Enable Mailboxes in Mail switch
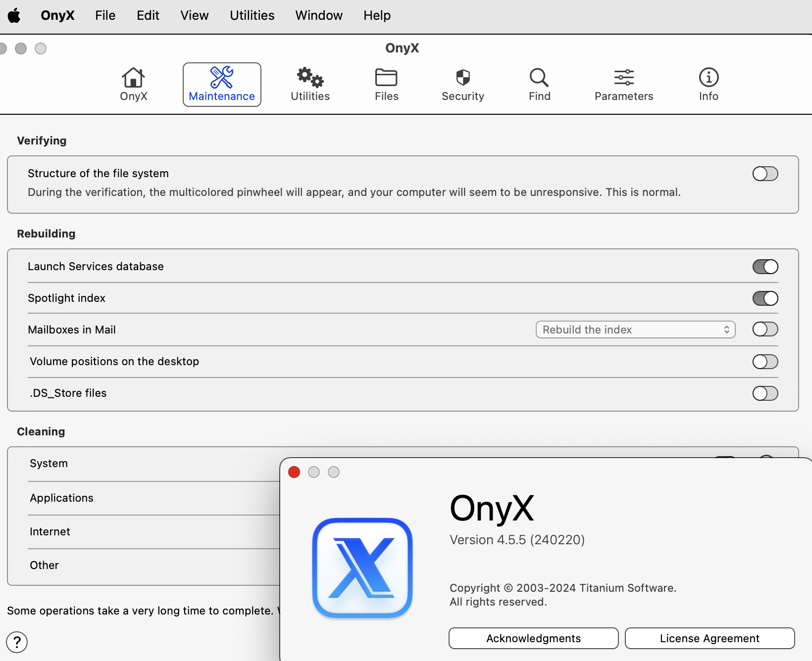Viewport: 812px width, 661px height. point(765,329)
